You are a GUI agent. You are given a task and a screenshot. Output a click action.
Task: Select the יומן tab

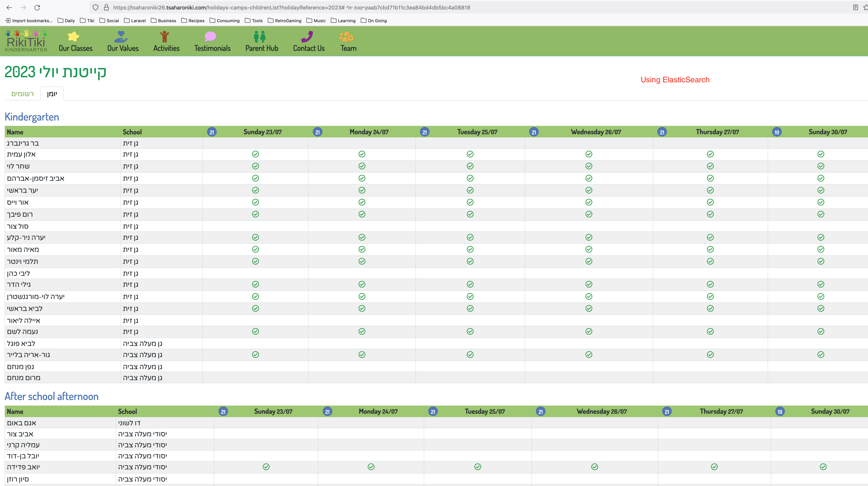pos(52,94)
